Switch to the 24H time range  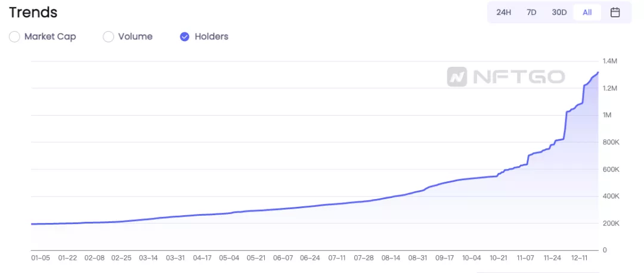503,13
